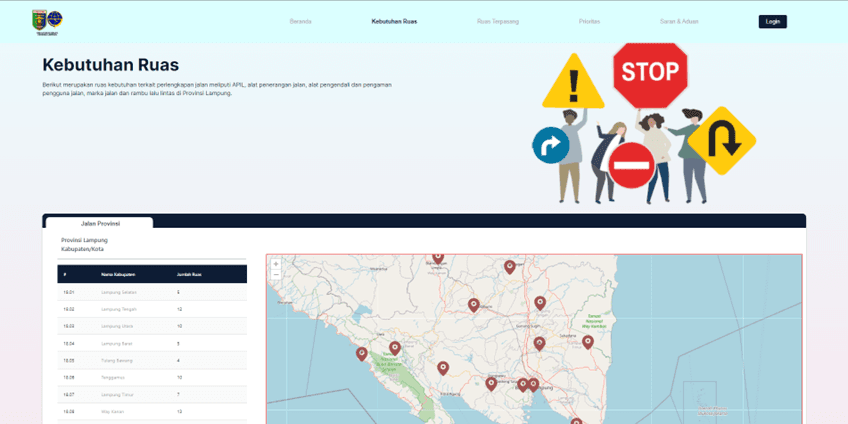848x424 pixels.
Task: Click the marker near Way Kambas park
Action: [x=587, y=342]
